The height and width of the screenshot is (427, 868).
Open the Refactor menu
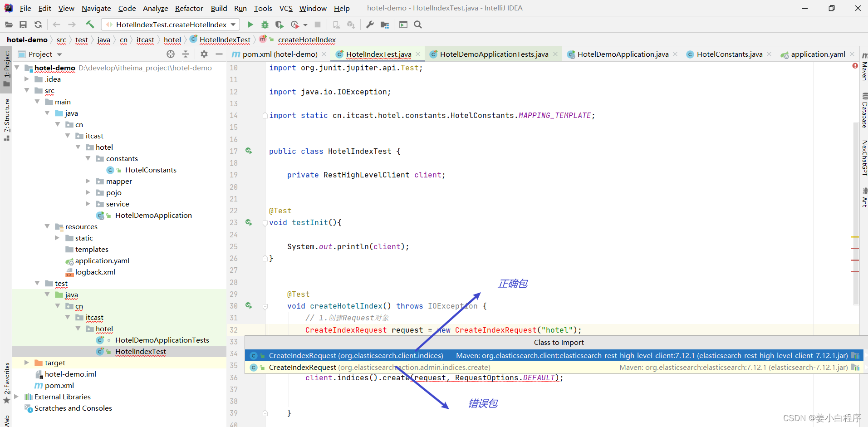click(189, 8)
